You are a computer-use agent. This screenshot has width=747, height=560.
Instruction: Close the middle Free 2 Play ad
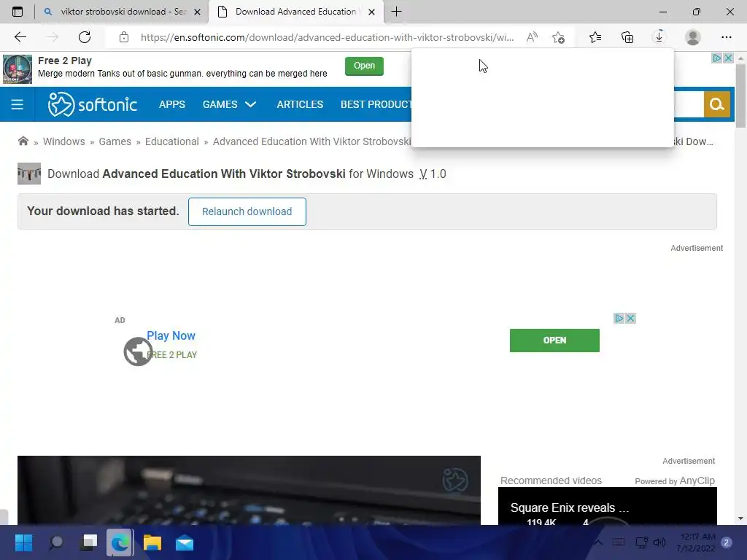(630, 318)
